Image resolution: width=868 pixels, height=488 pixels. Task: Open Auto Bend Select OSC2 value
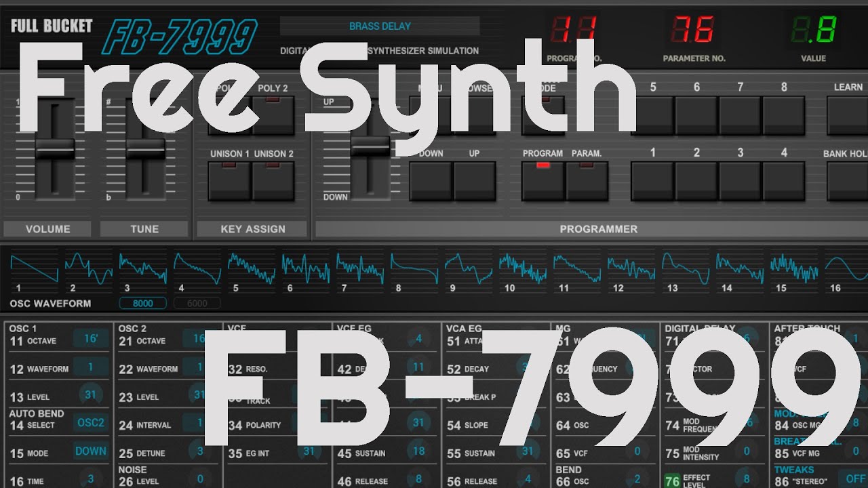(x=91, y=423)
